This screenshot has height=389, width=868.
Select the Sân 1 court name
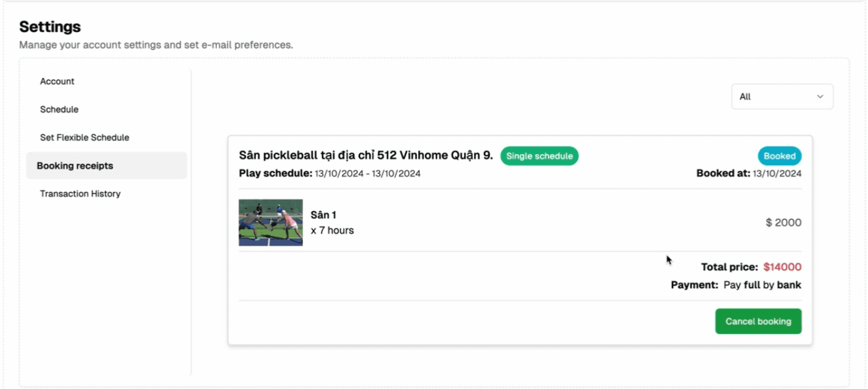click(323, 215)
